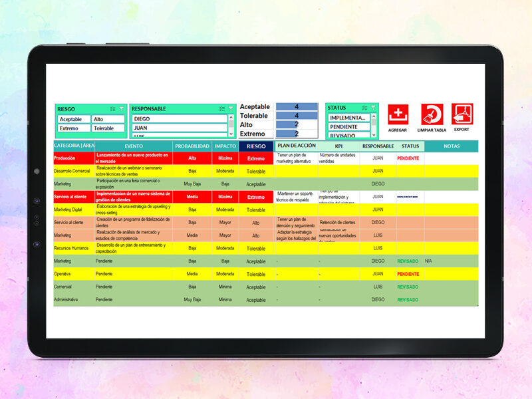Image resolution: width=532 pixels, height=399 pixels.
Task: Click the STATUS table column header
Action: (410, 146)
